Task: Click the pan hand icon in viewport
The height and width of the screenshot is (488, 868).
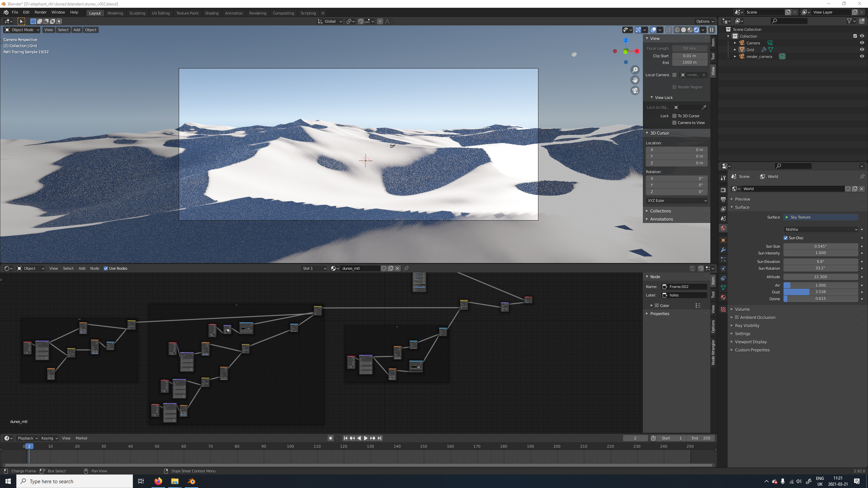Action: [635, 80]
